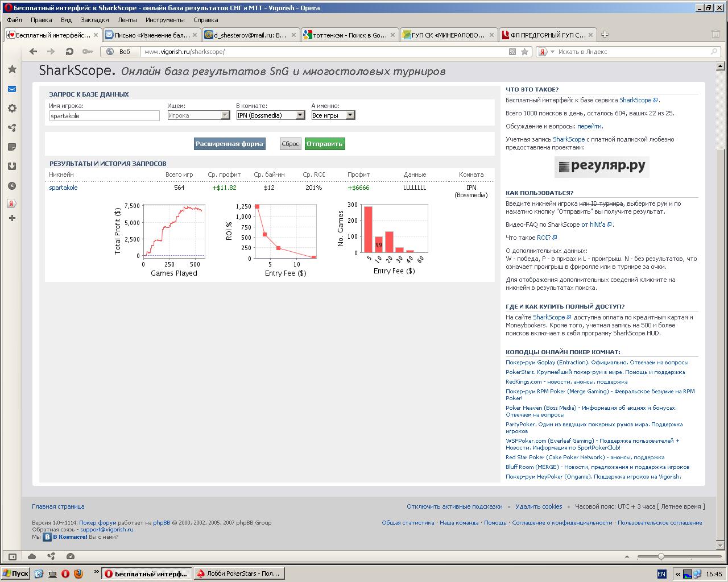Open the closed tabs trash icon
This screenshot has height=582, width=728.
715,35
